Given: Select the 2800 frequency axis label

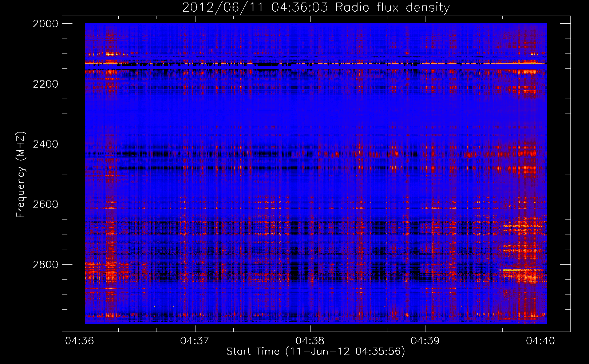Looking at the screenshot, I should click(x=46, y=265).
